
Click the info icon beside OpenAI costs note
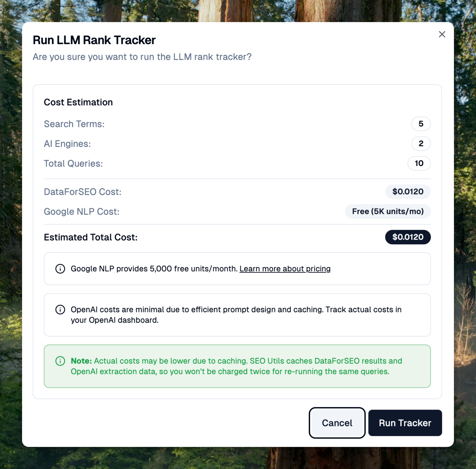coord(60,309)
